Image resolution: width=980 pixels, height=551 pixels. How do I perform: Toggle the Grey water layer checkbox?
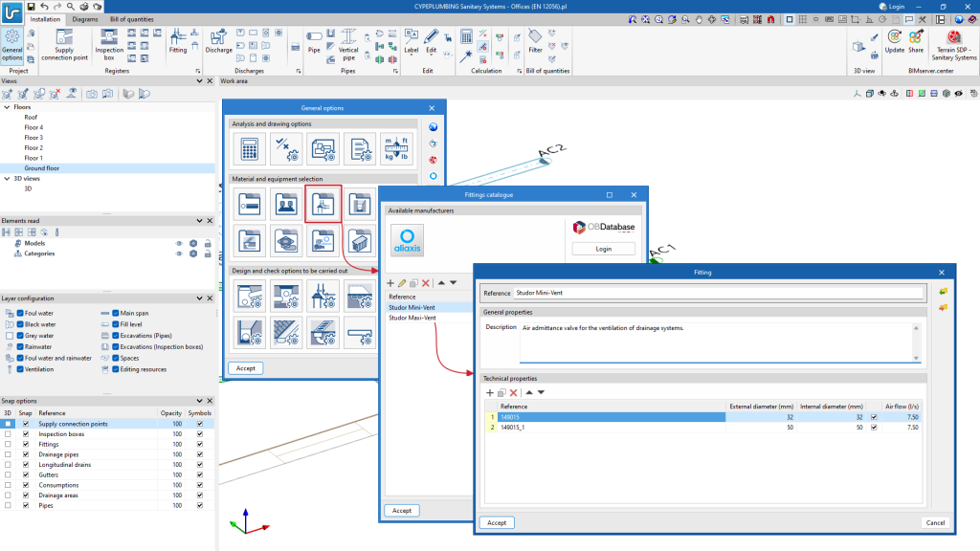(20, 336)
